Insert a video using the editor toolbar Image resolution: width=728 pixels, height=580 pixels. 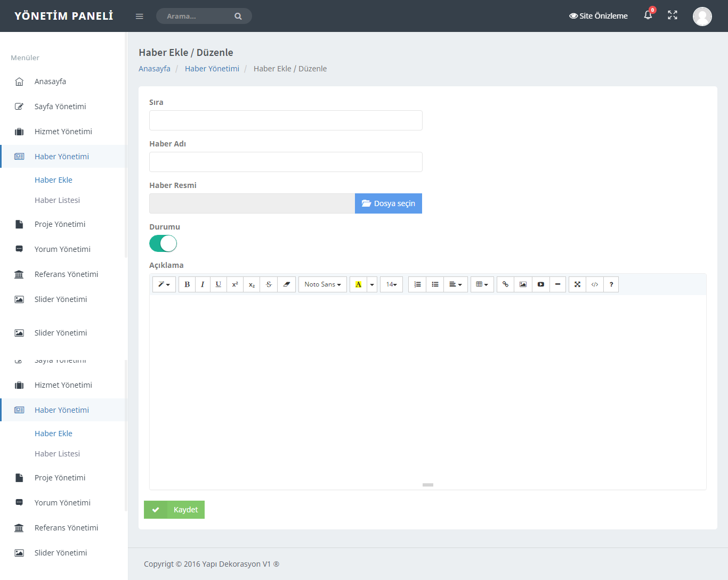540,284
